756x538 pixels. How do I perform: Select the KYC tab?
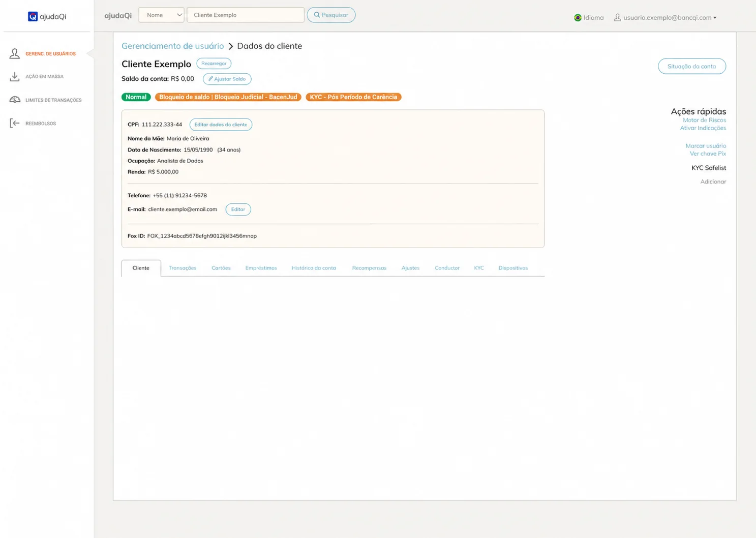coord(479,268)
